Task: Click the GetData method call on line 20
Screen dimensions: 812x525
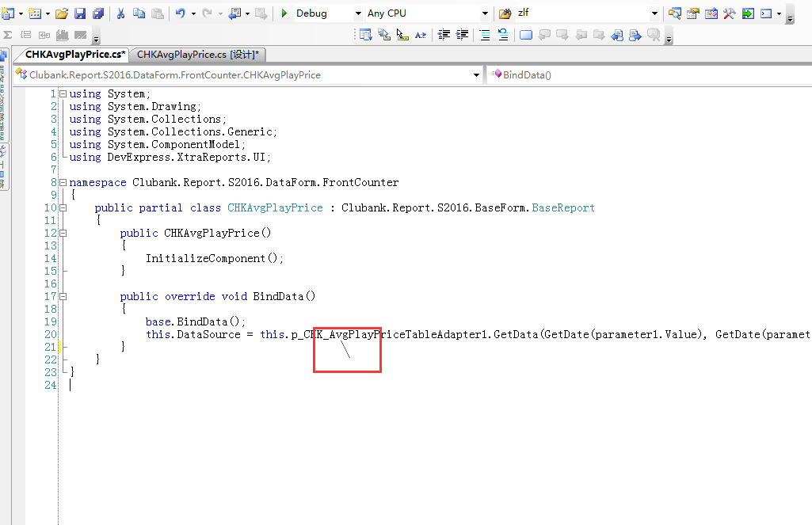Action: point(516,334)
